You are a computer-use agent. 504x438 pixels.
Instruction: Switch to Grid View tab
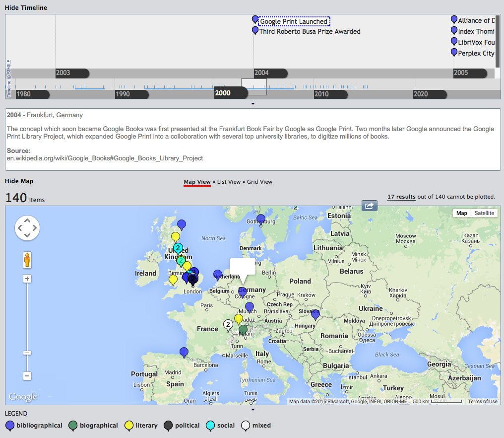tap(259, 182)
